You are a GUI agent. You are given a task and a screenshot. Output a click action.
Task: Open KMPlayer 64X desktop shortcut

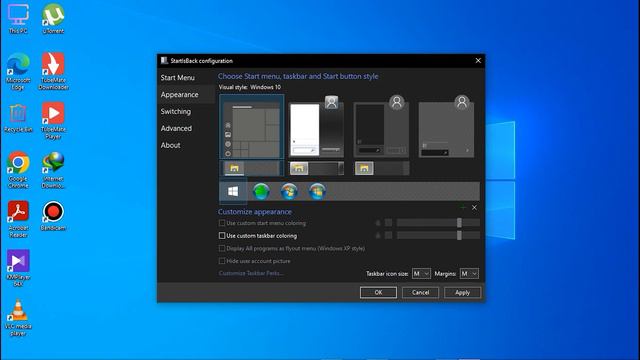18,268
